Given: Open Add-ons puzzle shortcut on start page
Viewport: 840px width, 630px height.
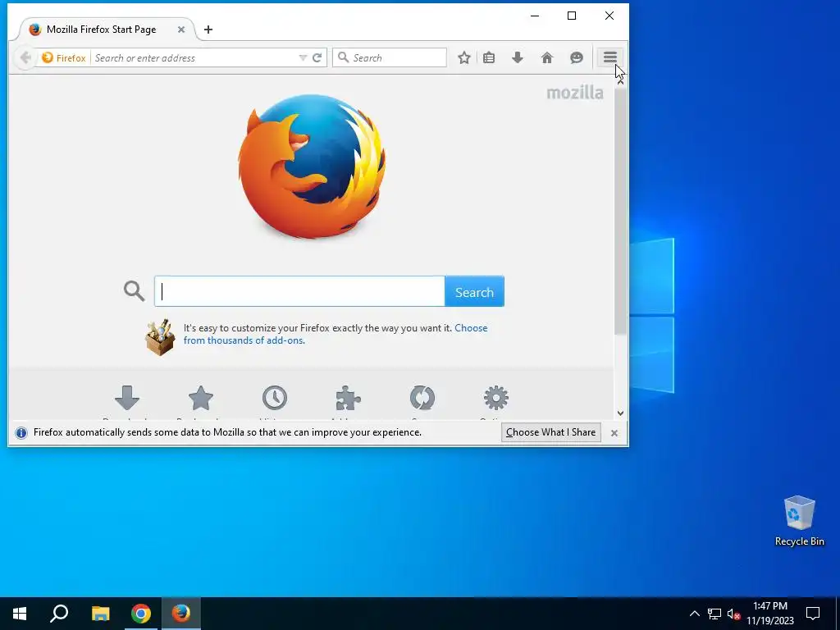Looking at the screenshot, I should click(348, 398).
